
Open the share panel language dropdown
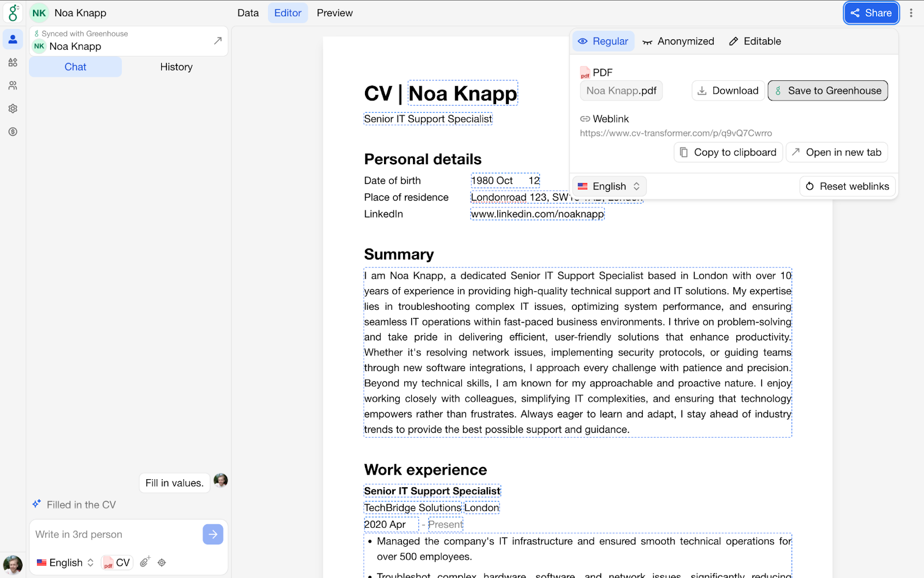point(609,186)
